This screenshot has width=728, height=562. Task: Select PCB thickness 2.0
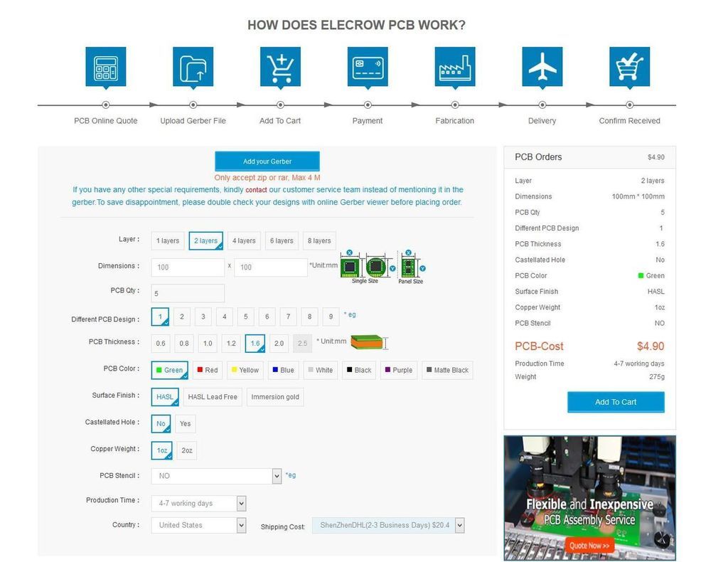coord(279,343)
